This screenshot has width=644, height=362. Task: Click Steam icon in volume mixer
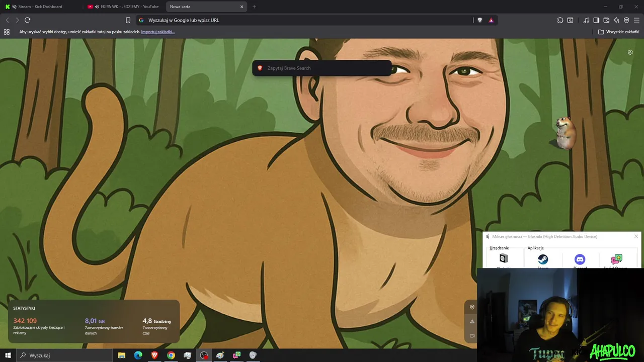tap(543, 259)
